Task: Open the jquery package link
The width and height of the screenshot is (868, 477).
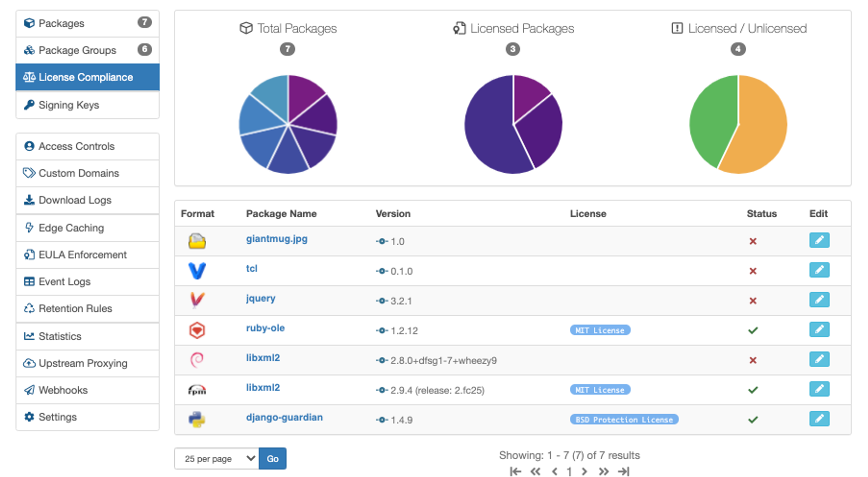Action: coord(260,298)
